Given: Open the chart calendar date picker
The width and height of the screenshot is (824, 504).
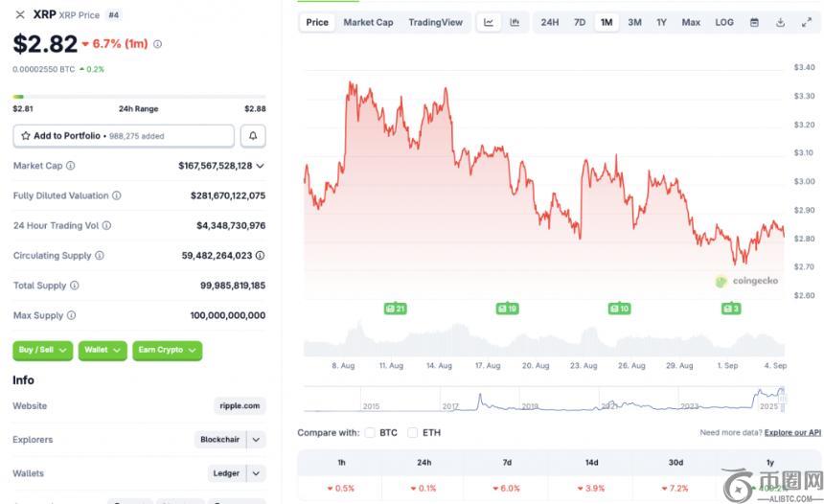Looking at the screenshot, I should [754, 22].
